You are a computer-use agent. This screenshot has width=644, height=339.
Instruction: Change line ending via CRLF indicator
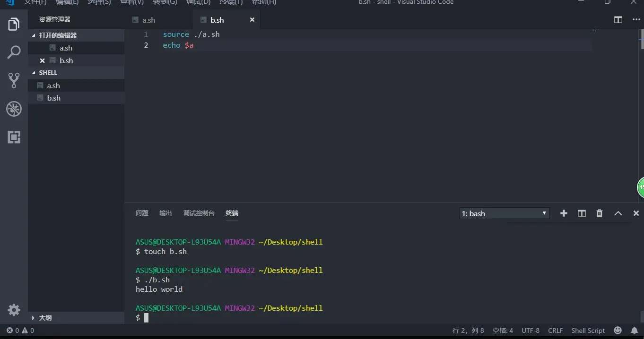click(556, 331)
